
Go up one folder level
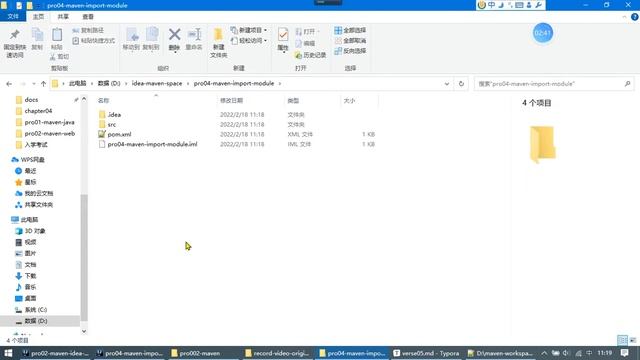click(x=43, y=84)
